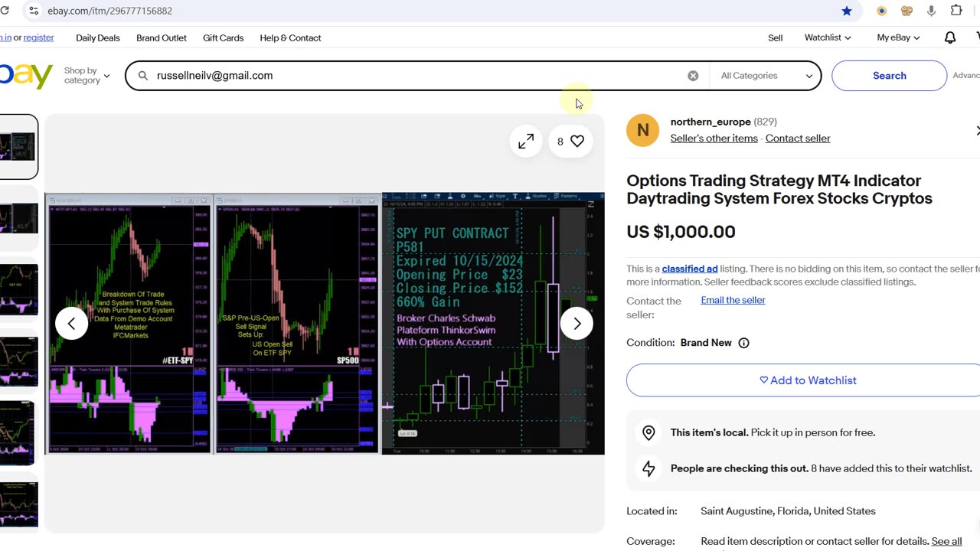This screenshot has width=980, height=551.
Task: Click See all coverage link
Action: (x=947, y=541)
